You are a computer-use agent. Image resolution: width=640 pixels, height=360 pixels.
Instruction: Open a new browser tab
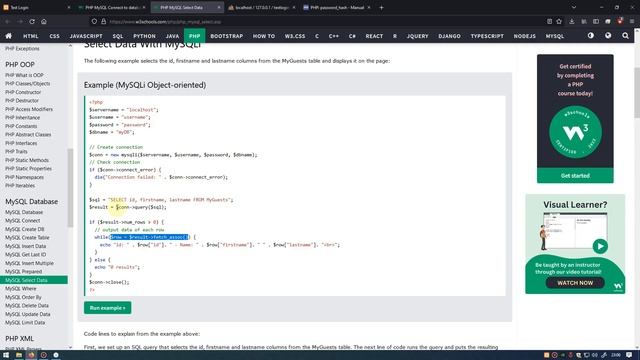381,7
